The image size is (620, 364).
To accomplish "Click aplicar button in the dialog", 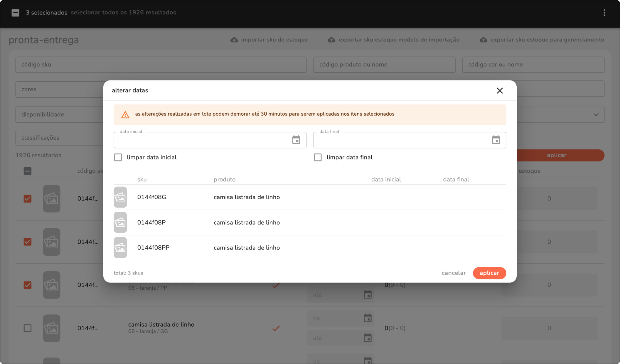I will [489, 273].
